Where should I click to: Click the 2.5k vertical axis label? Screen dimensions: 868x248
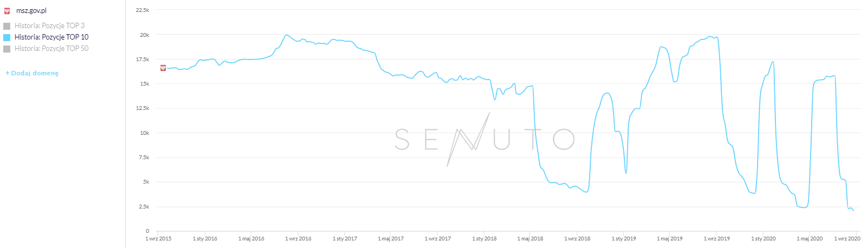[143, 207]
